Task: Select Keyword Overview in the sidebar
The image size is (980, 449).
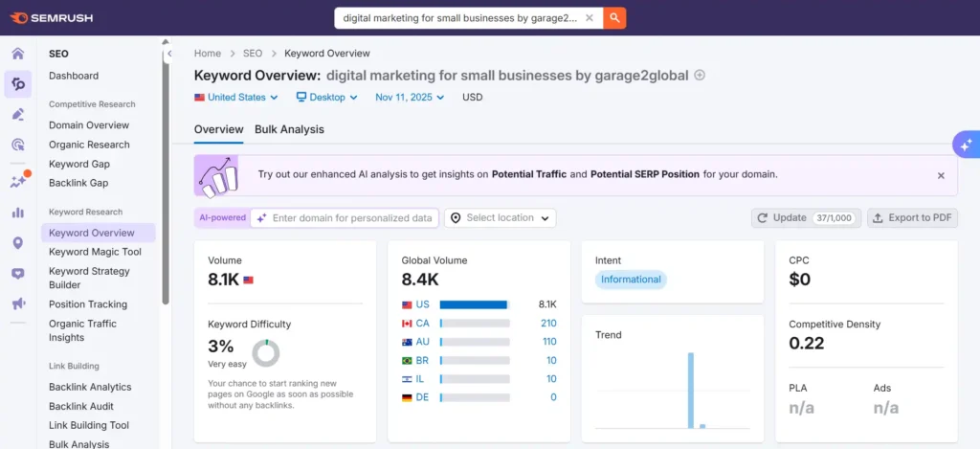Action: [99, 233]
